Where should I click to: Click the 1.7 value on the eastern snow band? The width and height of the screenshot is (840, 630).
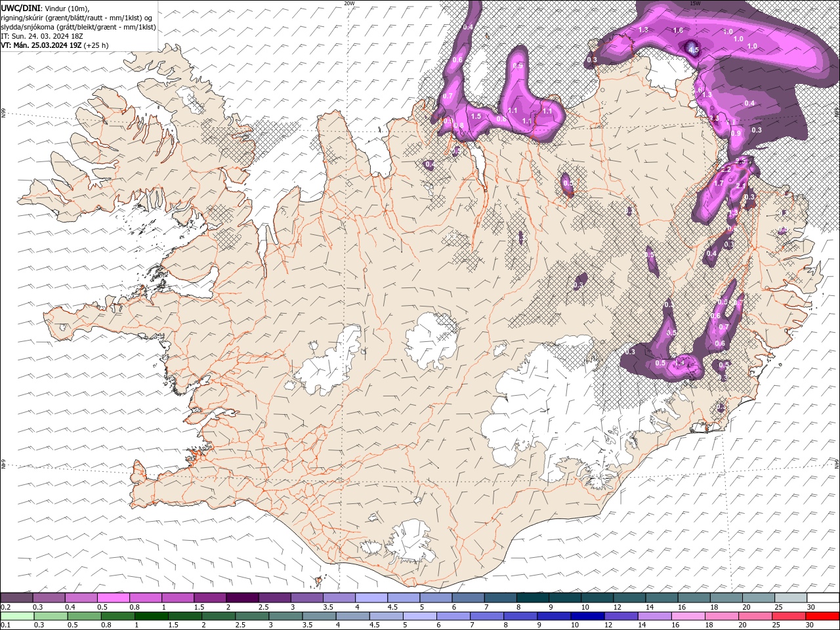point(719,183)
